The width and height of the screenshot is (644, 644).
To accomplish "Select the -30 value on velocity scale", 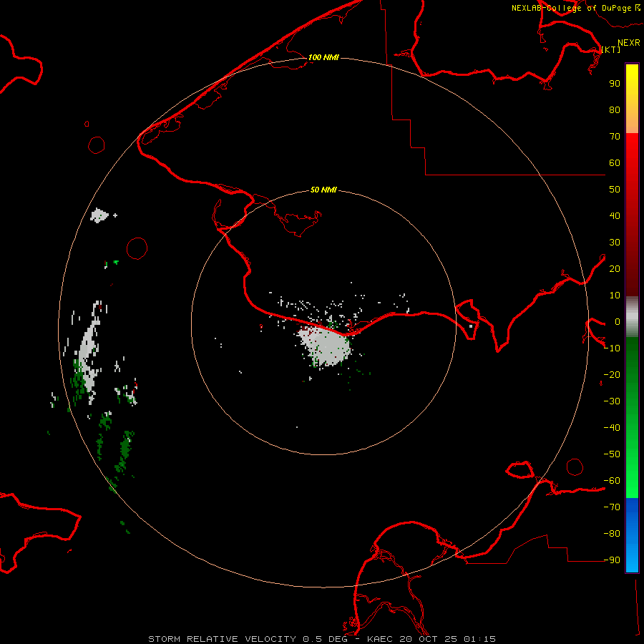I will pyautogui.click(x=612, y=401).
